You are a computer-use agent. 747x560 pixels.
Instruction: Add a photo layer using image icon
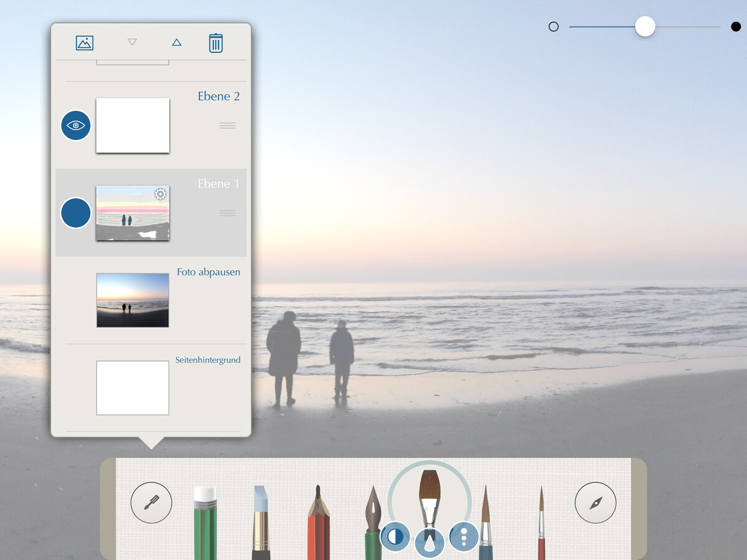point(84,43)
